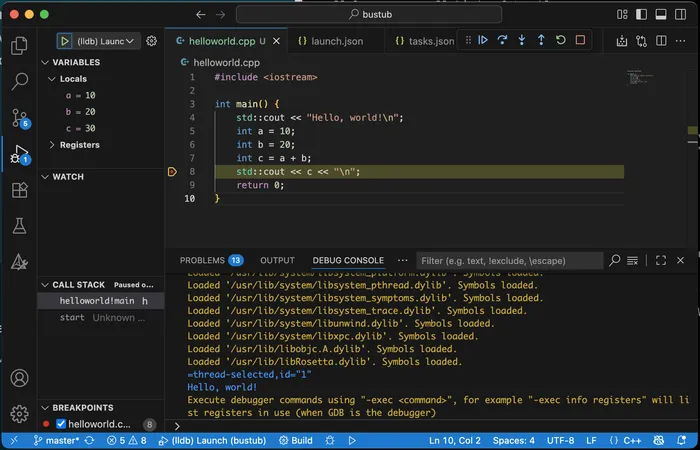This screenshot has height=450, width=700.
Task: Close the bottom panel
Action: pyautogui.click(x=680, y=260)
